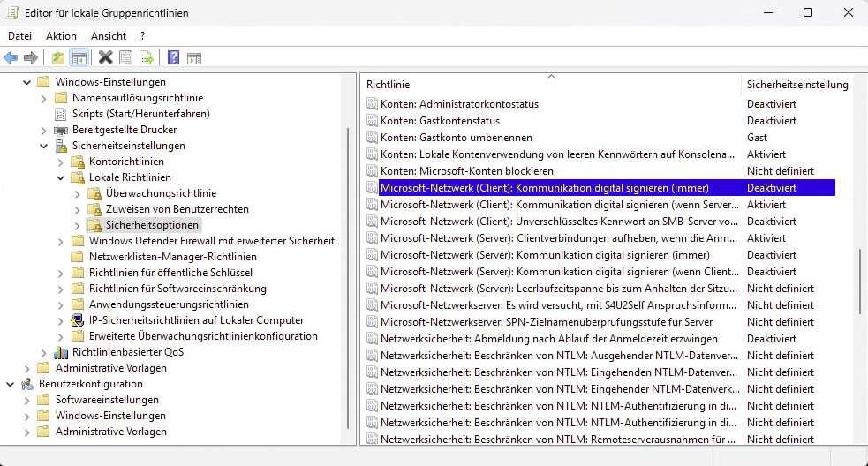
Task: Open the Aktion menu
Action: click(x=61, y=36)
